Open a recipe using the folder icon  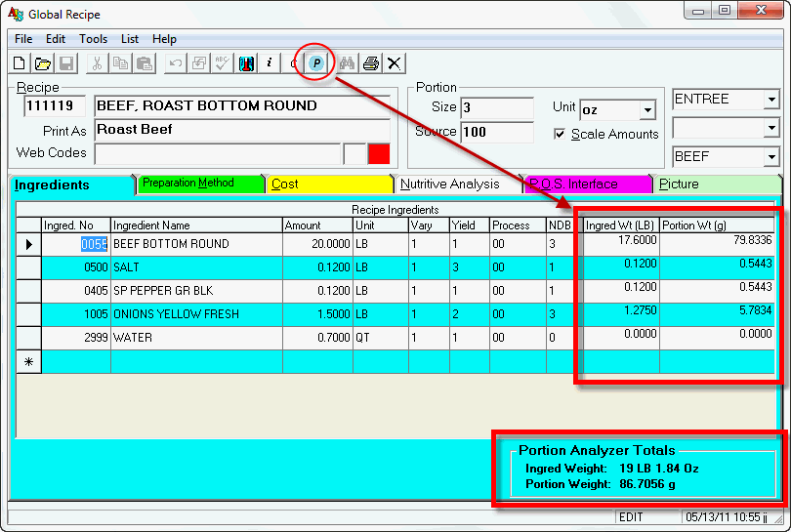[43, 63]
